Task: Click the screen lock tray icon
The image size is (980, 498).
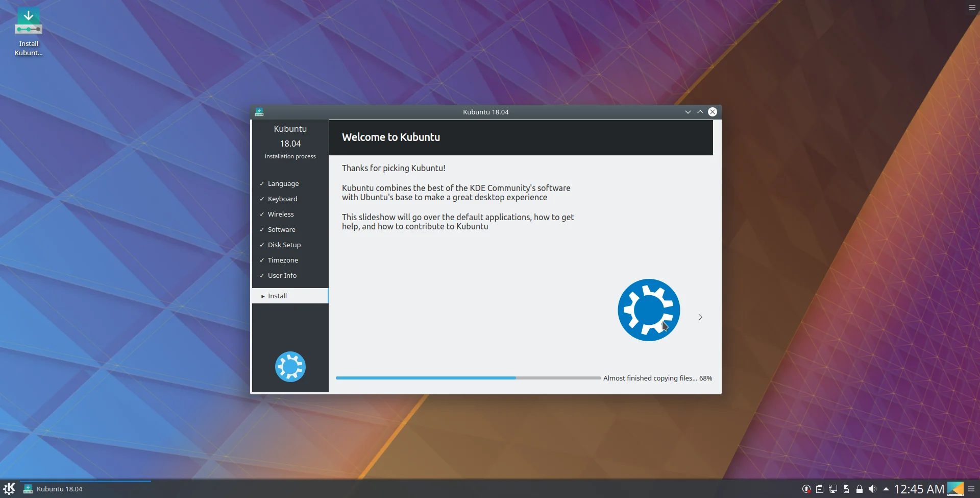Action: pyautogui.click(x=860, y=489)
